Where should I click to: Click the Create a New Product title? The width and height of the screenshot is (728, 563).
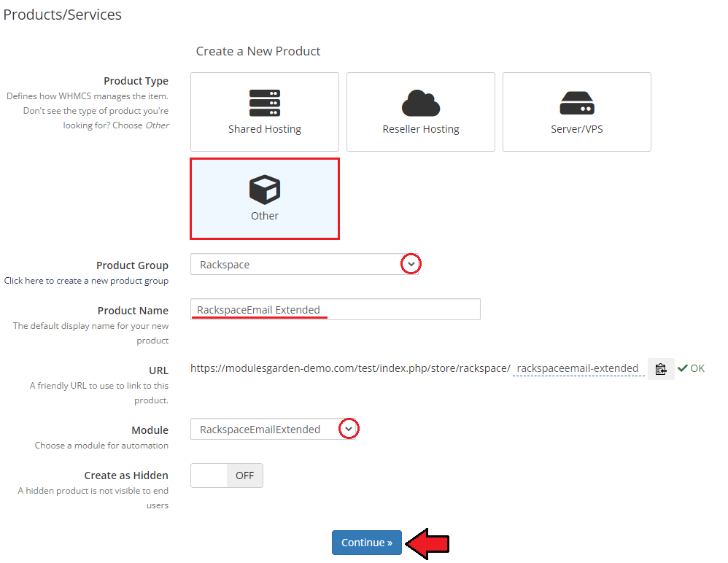click(x=258, y=51)
